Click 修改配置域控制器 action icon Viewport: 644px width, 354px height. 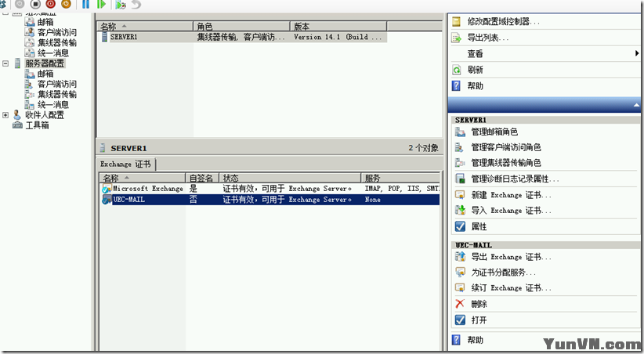pyautogui.click(x=456, y=21)
